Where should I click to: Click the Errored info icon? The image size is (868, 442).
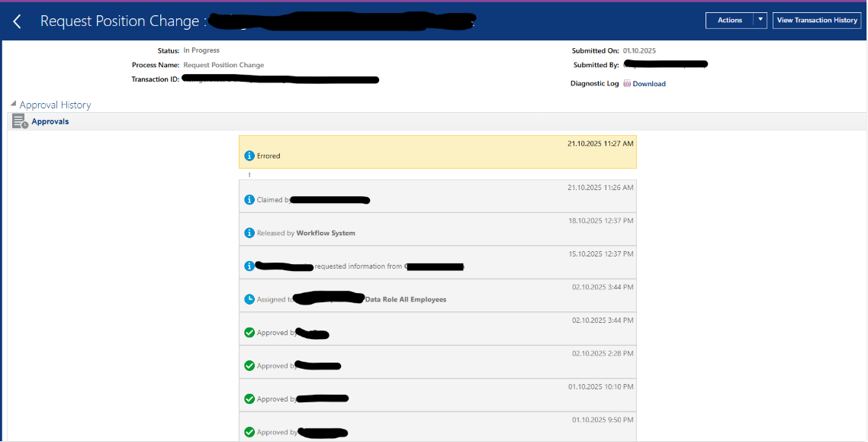249,156
